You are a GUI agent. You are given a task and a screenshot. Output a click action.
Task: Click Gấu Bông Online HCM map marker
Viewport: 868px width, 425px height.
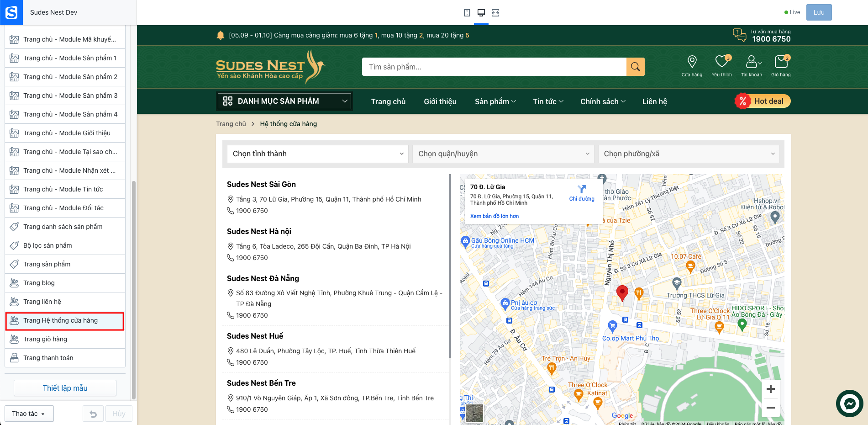(465, 241)
